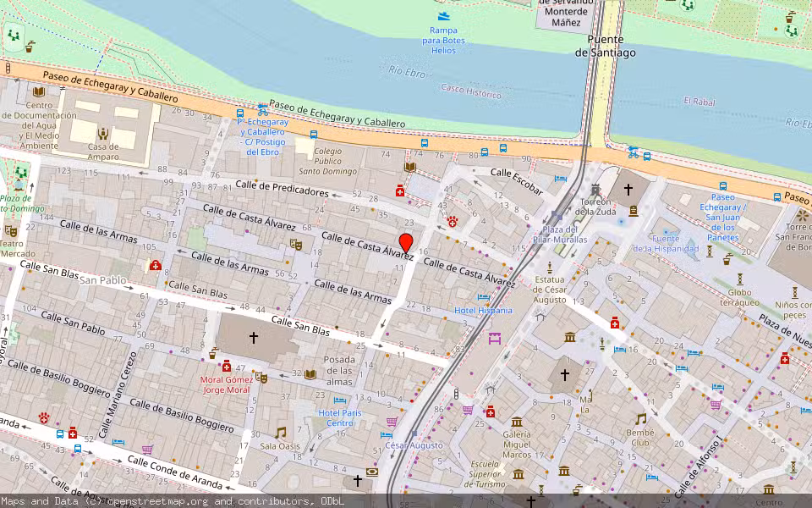
Task: Click the pharmacy icon above Moral Gómez Jorge Moral
Action: point(227,366)
